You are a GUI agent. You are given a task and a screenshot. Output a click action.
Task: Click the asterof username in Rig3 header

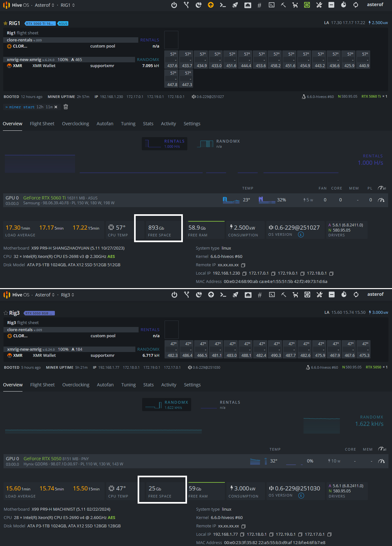(x=375, y=294)
